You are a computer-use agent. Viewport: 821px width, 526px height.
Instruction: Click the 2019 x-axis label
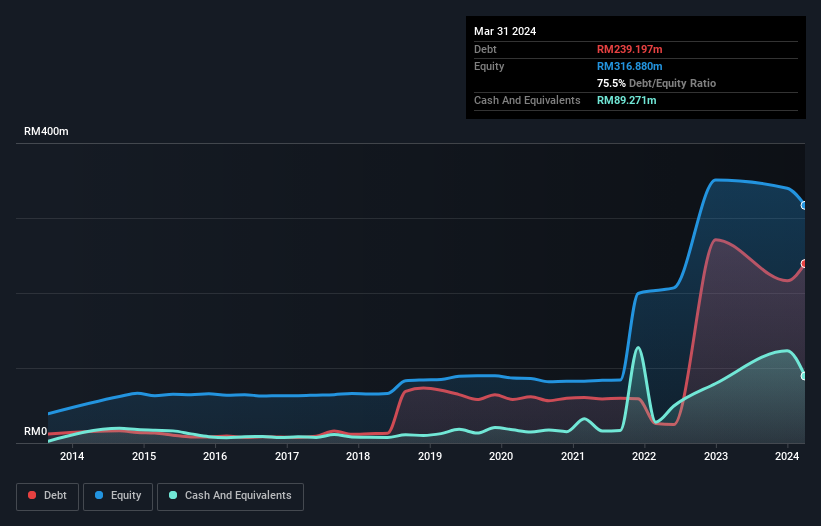point(430,456)
